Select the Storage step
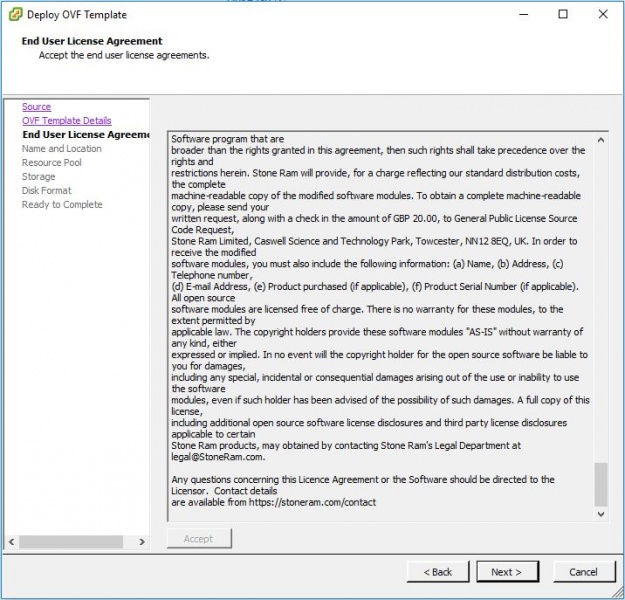 [x=38, y=176]
